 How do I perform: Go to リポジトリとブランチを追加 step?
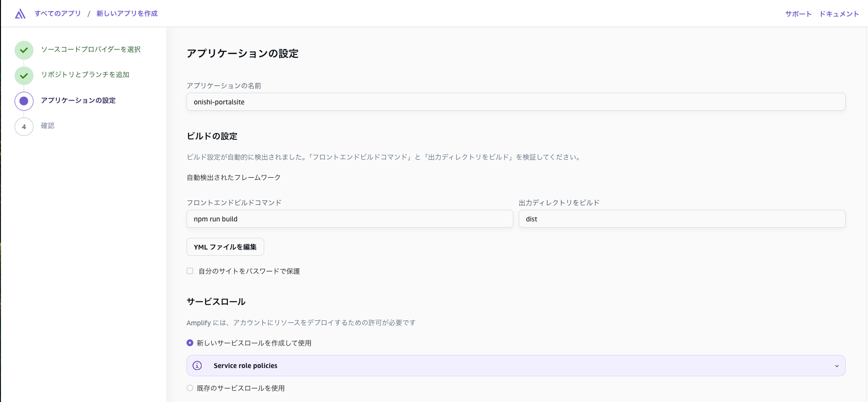pos(85,75)
